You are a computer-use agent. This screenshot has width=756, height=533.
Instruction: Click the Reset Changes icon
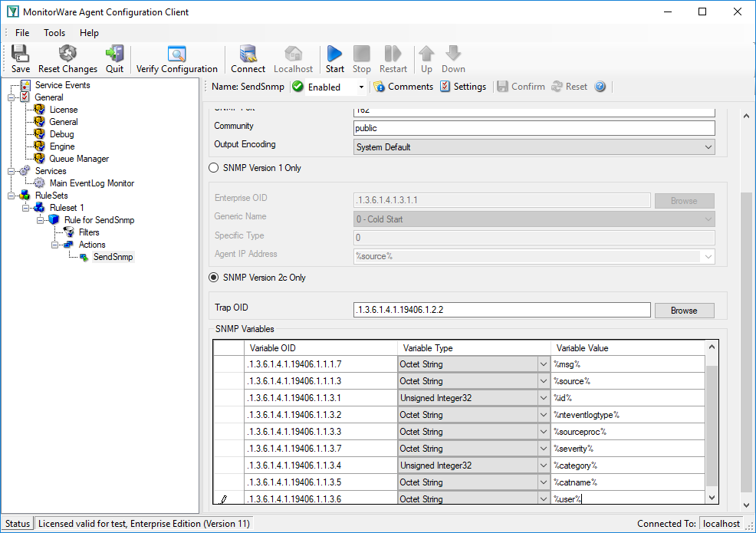pos(67,59)
